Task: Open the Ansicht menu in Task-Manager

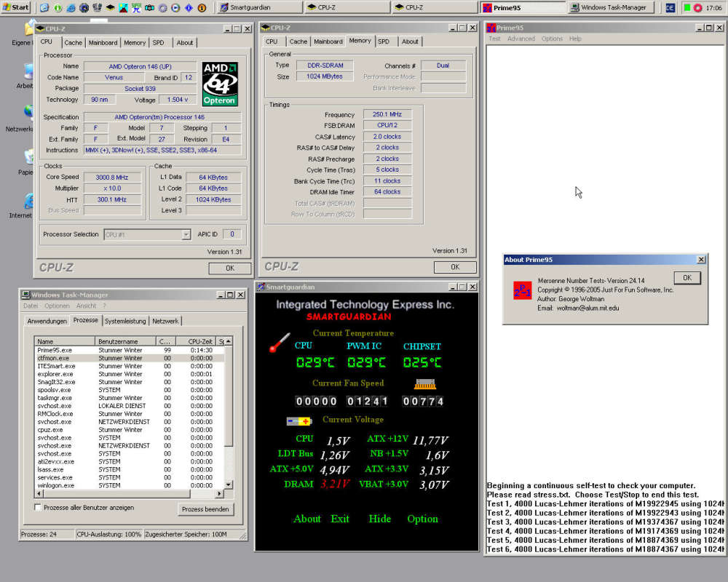Action: pos(87,306)
